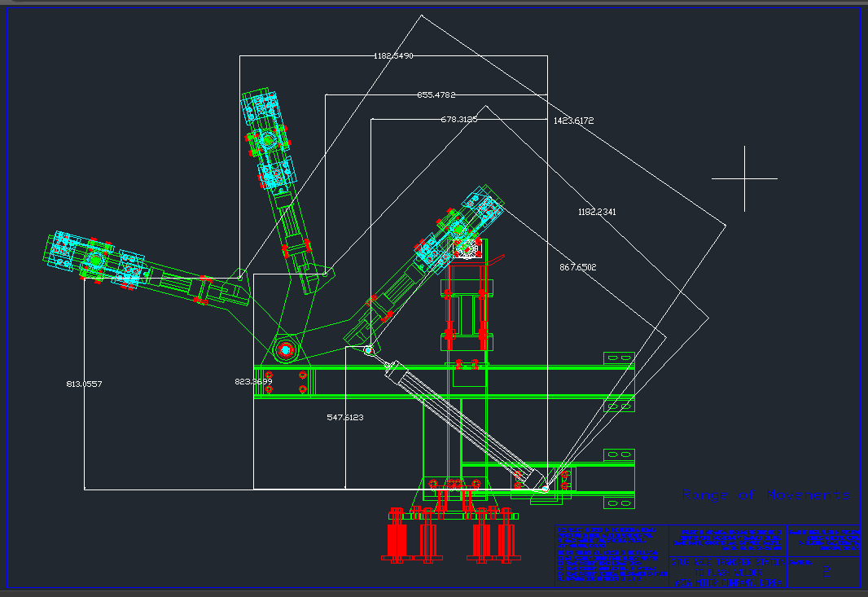Viewport: 868px width, 597px height.
Task: Select the green central pivot joint circle
Action: point(287,350)
